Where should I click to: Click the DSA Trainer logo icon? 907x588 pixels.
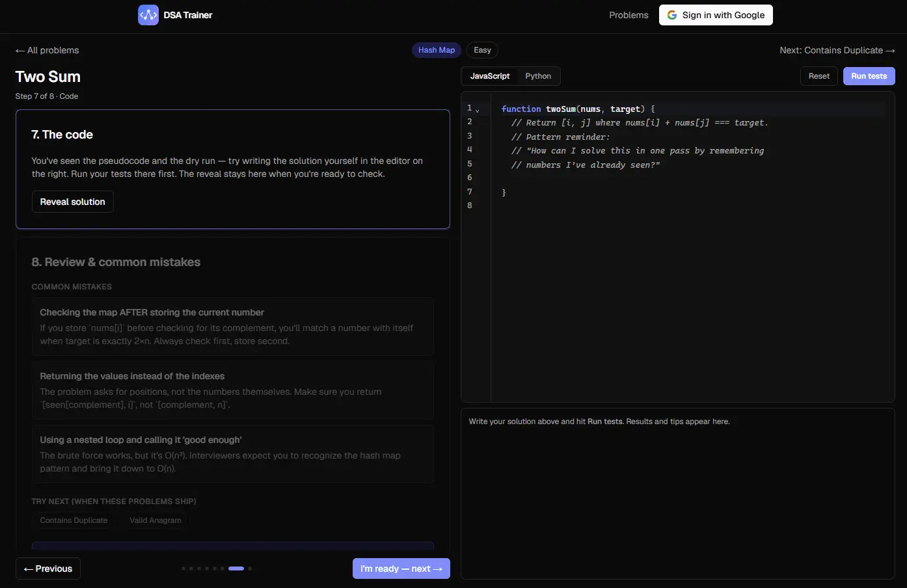[x=148, y=15]
